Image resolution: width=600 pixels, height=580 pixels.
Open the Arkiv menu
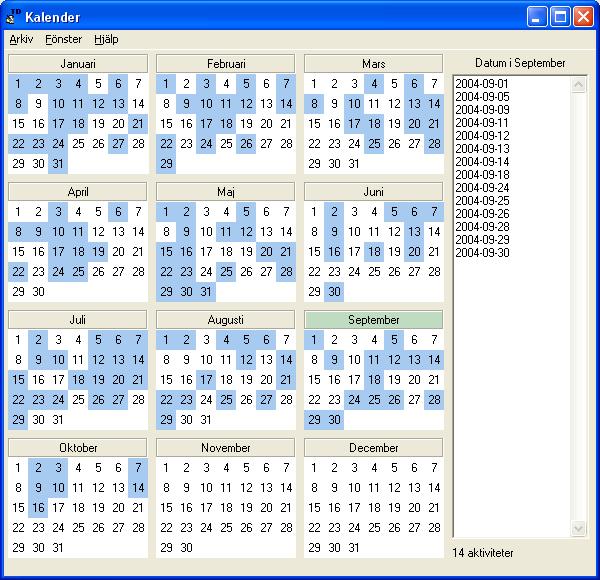[21, 39]
